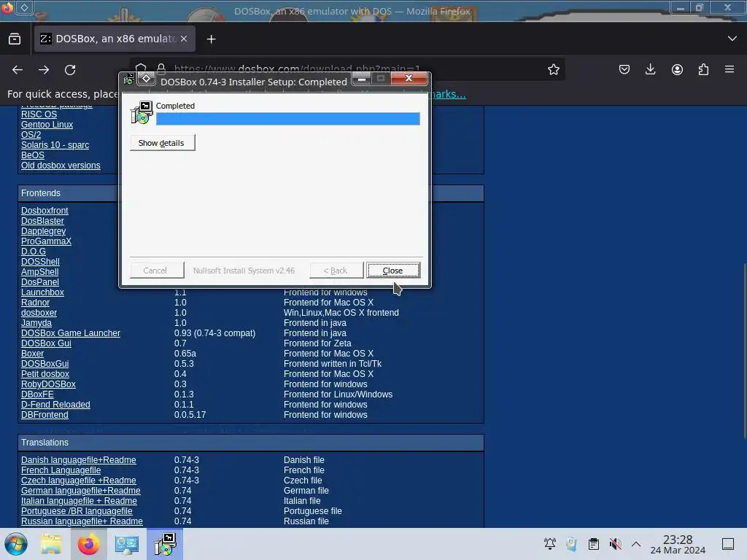Open the Russian languagefile+ Readme link
747x560 pixels.
pos(82,521)
